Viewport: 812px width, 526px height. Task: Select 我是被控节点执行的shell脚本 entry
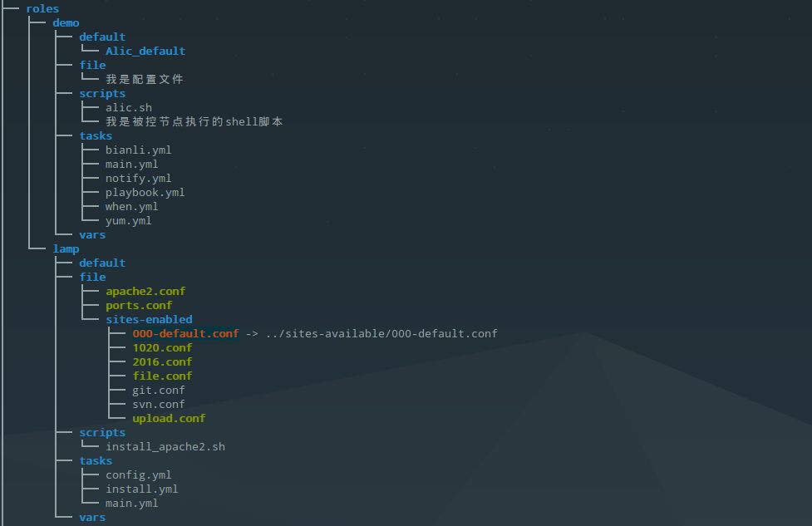pos(194,121)
